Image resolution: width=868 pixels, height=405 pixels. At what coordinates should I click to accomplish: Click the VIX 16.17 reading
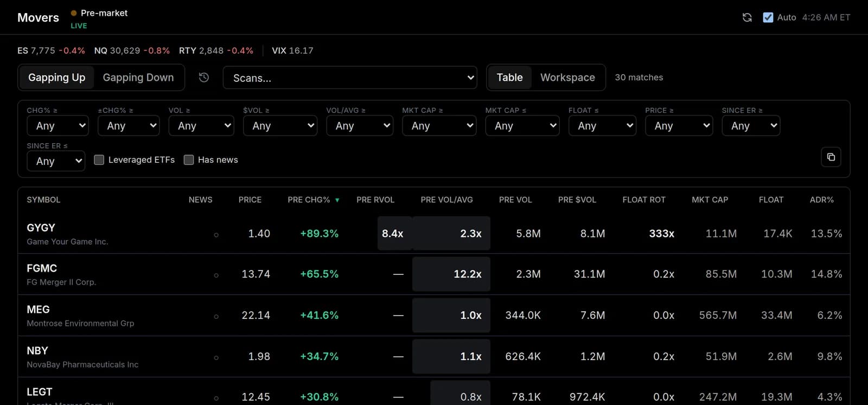[292, 50]
